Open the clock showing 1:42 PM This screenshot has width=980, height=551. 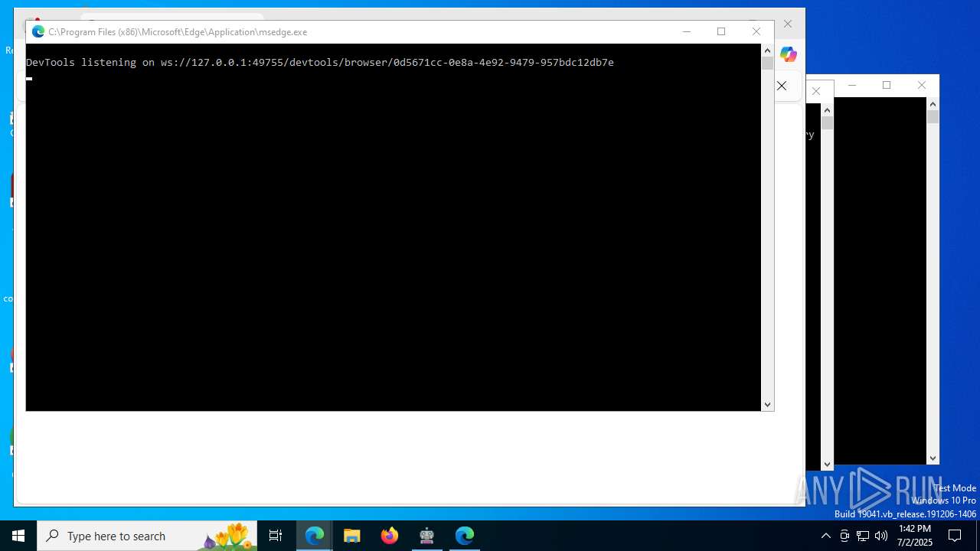[915, 536]
